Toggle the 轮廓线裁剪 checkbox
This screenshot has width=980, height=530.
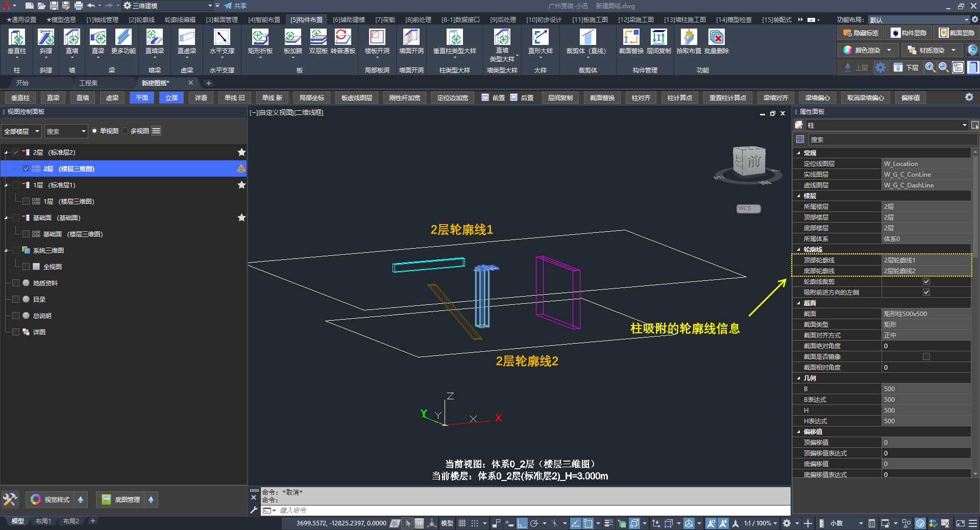coord(926,281)
